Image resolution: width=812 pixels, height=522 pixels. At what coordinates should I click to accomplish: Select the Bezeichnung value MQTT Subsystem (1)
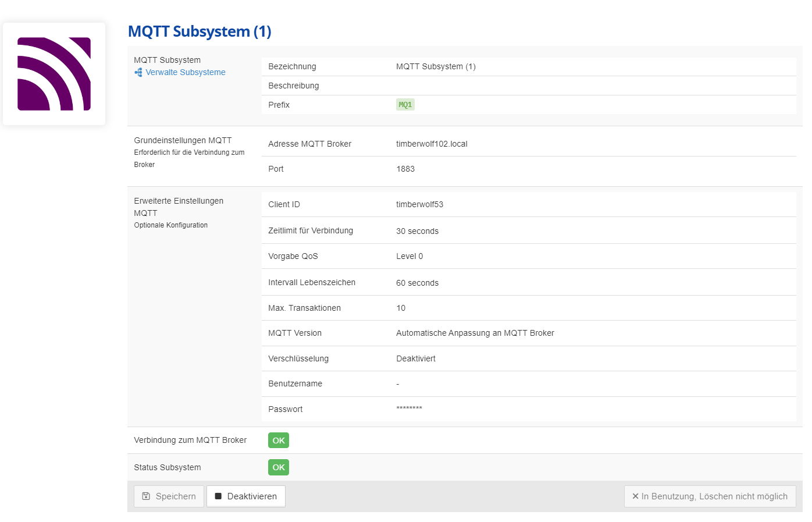pyautogui.click(x=436, y=66)
